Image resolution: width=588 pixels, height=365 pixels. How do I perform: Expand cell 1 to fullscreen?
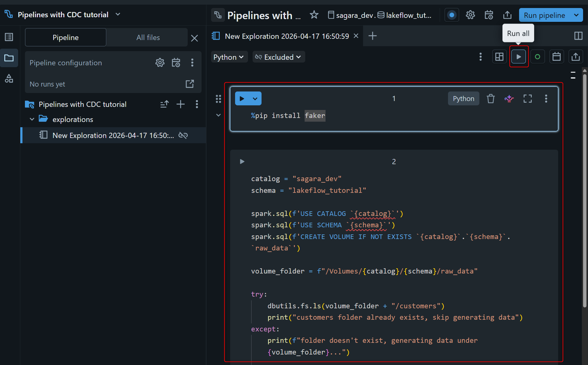pos(527,99)
